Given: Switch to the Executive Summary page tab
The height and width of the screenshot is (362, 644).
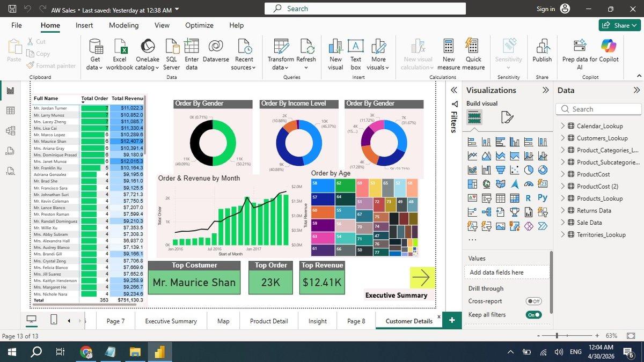Looking at the screenshot, I should [x=171, y=321].
